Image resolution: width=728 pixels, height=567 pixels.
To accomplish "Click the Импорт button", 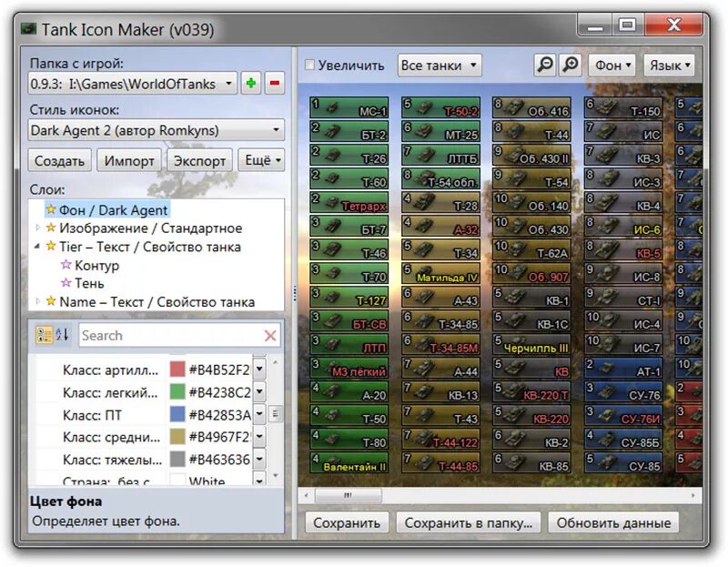I will pos(129,160).
